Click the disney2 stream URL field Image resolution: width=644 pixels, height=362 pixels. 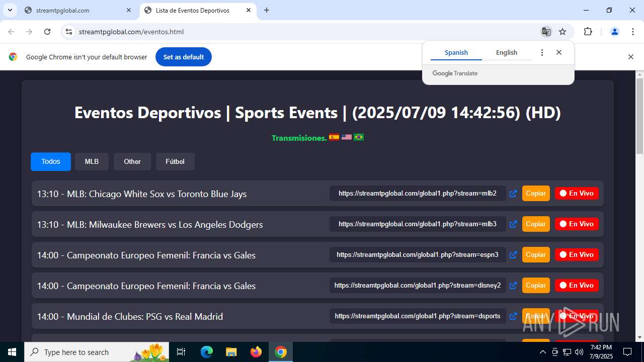point(418,285)
